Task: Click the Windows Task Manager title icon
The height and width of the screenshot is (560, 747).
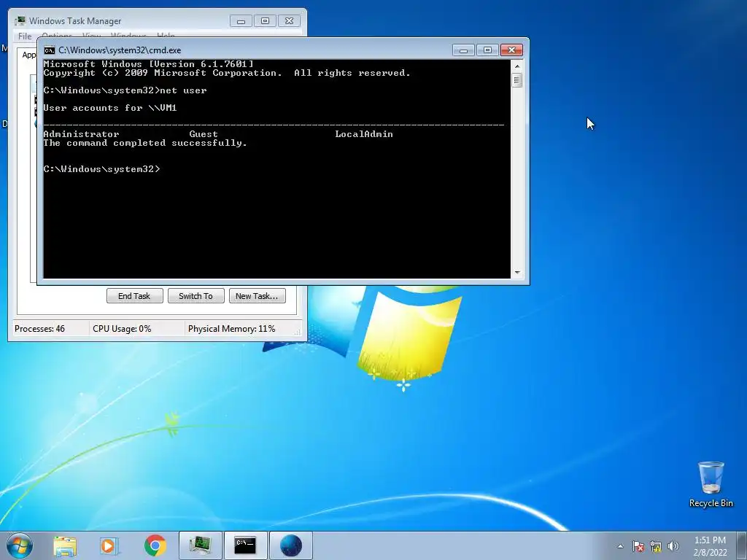Action: pos(20,21)
